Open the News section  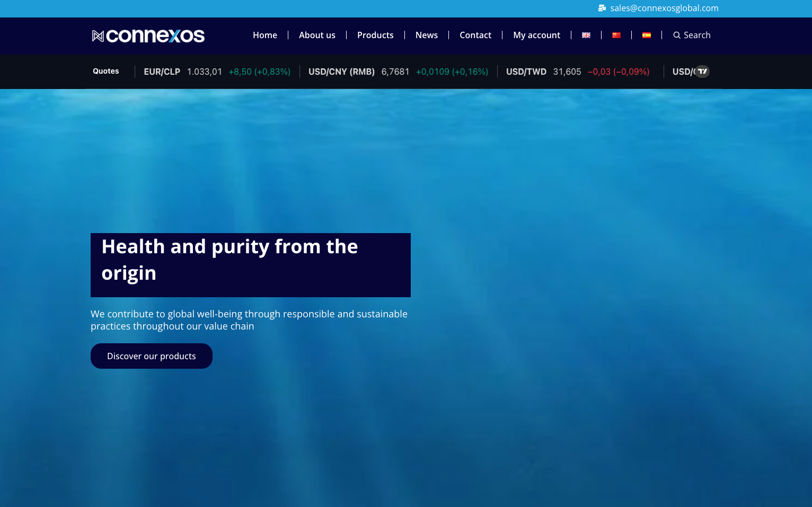coord(427,35)
